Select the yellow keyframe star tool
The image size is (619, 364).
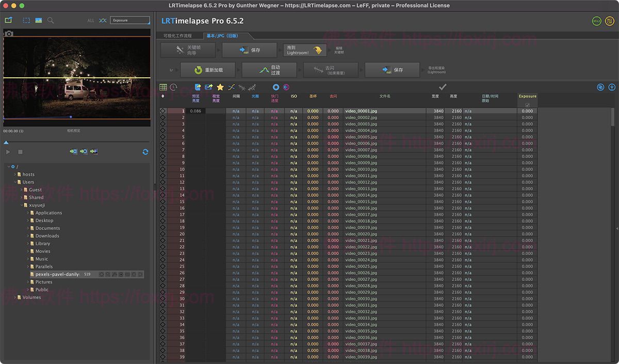pos(220,87)
